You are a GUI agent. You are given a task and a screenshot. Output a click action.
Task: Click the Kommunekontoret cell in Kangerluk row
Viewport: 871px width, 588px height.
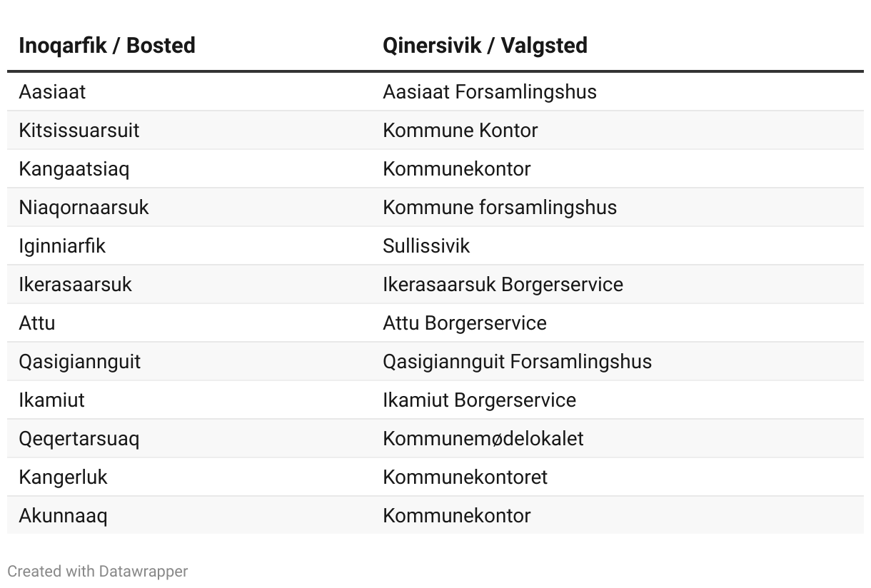[465, 477]
